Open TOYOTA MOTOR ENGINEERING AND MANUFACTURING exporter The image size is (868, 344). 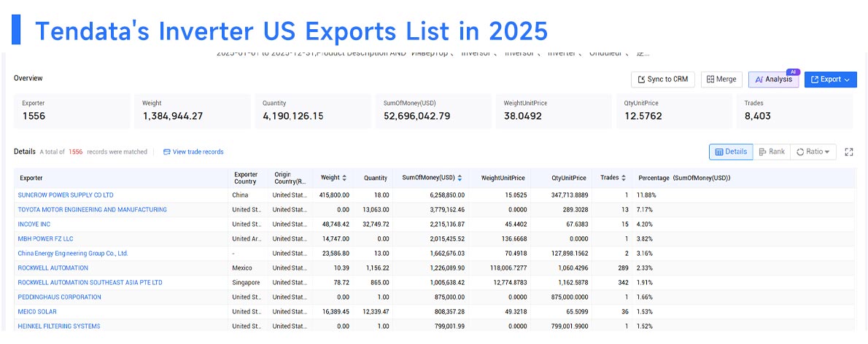pyautogui.click(x=93, y=210)
